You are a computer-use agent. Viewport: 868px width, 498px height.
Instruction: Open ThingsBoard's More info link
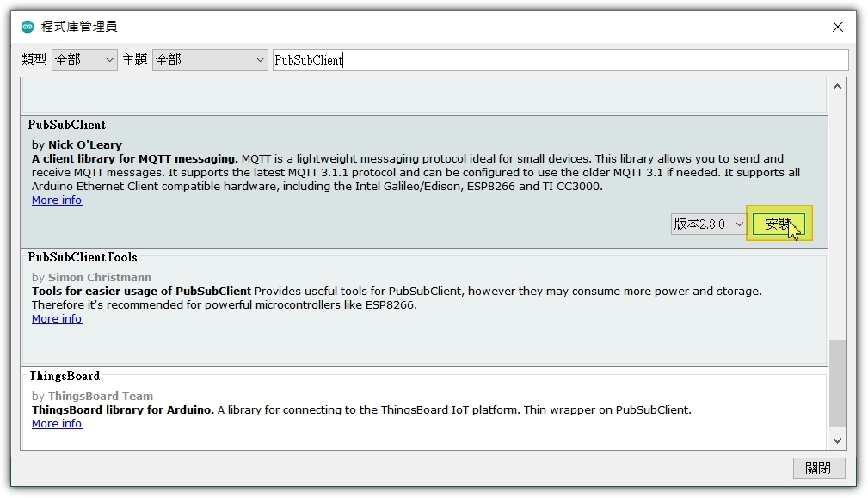click(57, 424)
